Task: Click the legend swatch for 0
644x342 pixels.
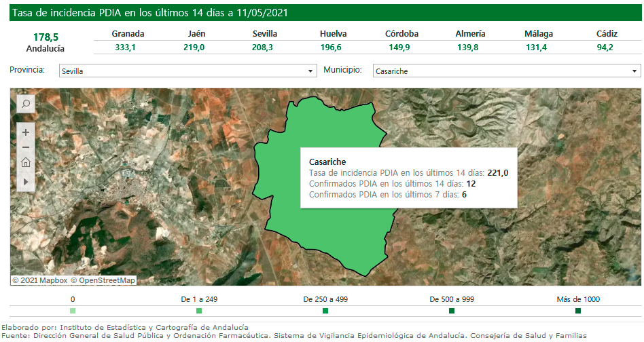Action: [73, 311]
